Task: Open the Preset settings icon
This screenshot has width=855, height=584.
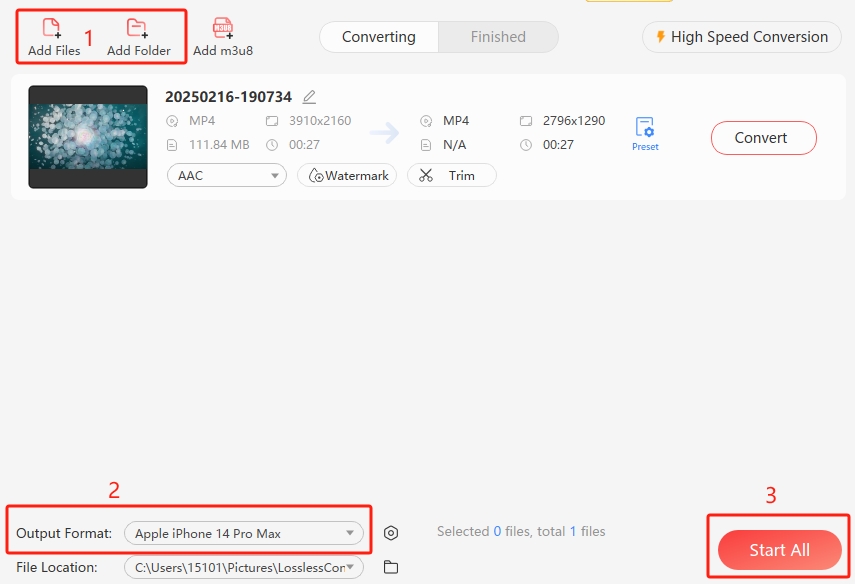Action: point(645,130)
